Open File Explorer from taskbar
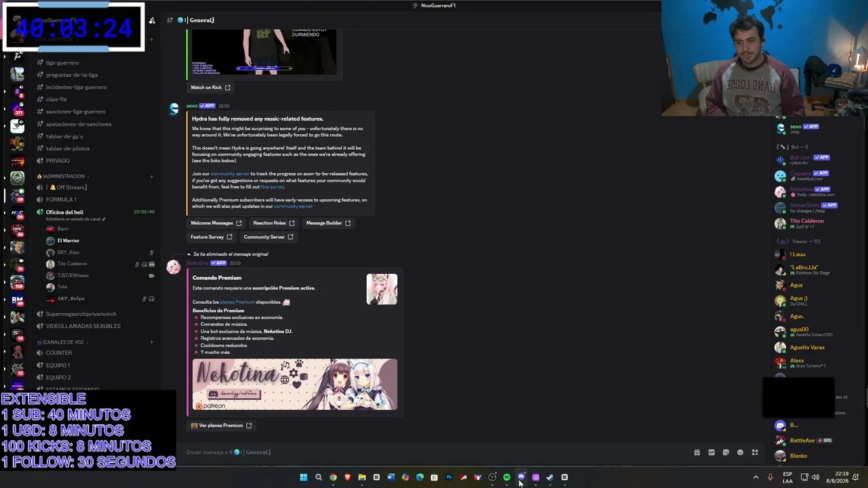Screen dimensions: 868x488 click(362, 477)
